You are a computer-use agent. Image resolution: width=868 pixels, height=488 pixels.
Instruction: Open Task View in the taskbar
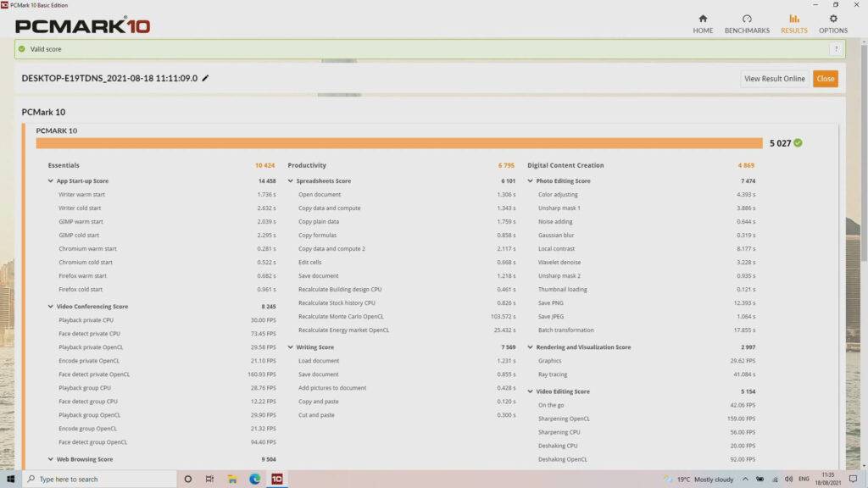[210, 480]
